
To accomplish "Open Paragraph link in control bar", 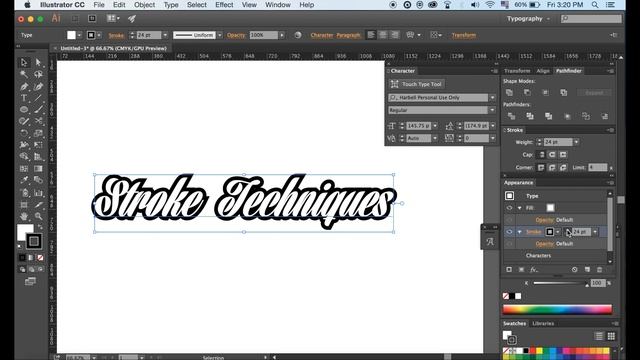I will pos(348,35).
